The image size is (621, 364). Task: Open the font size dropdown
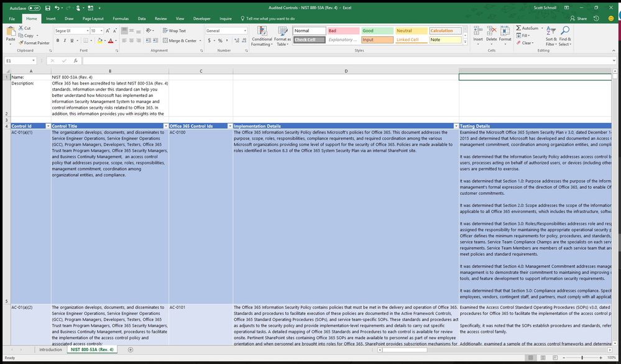(102, 30)
